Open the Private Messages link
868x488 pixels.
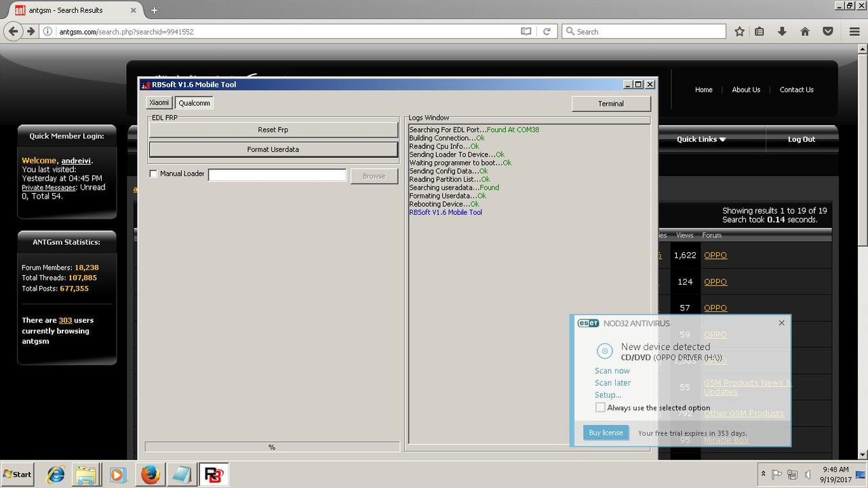coord(50,187)
